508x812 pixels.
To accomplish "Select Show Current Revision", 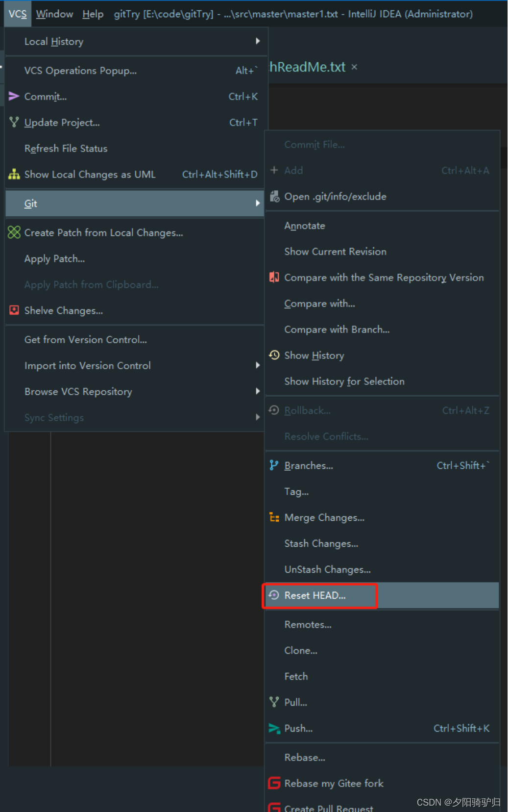I will pyautogui.click(x=382, y=251).
